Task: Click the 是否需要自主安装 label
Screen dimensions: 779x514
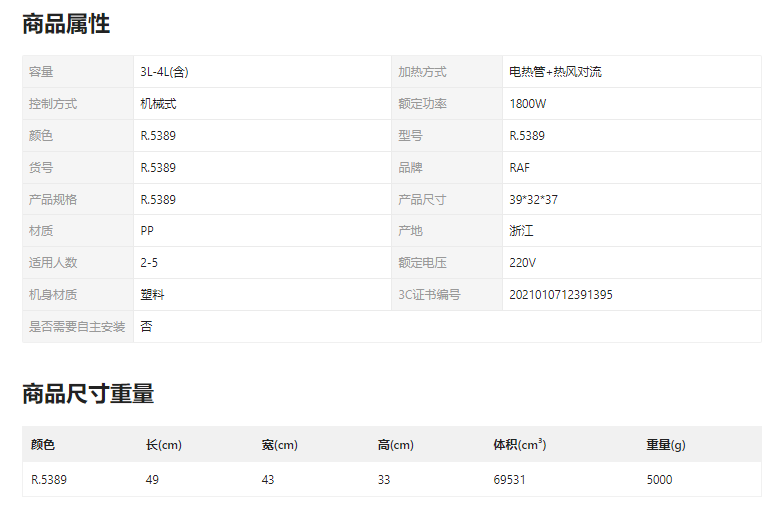Action: point(77,327)
